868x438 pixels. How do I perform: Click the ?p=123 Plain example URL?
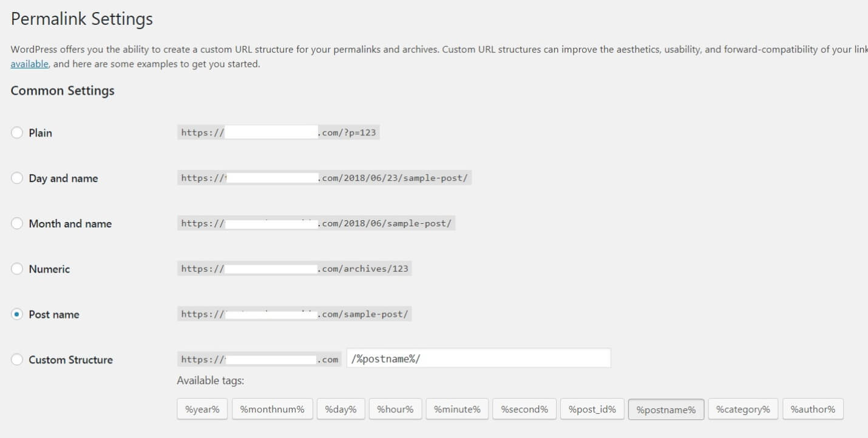click(x=279, y=133)
